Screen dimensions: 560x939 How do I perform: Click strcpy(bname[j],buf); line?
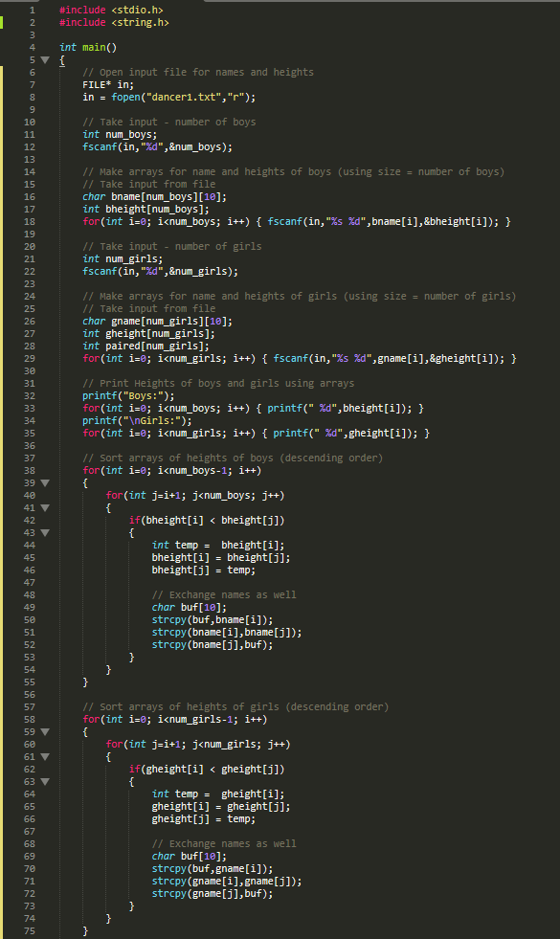[x=213, y=645]
